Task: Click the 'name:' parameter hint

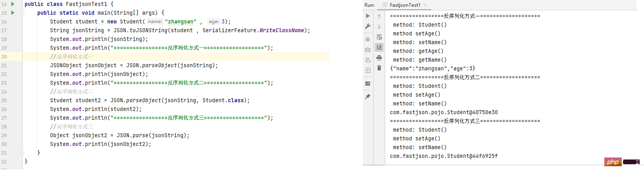Action: (x=155, y=21)
